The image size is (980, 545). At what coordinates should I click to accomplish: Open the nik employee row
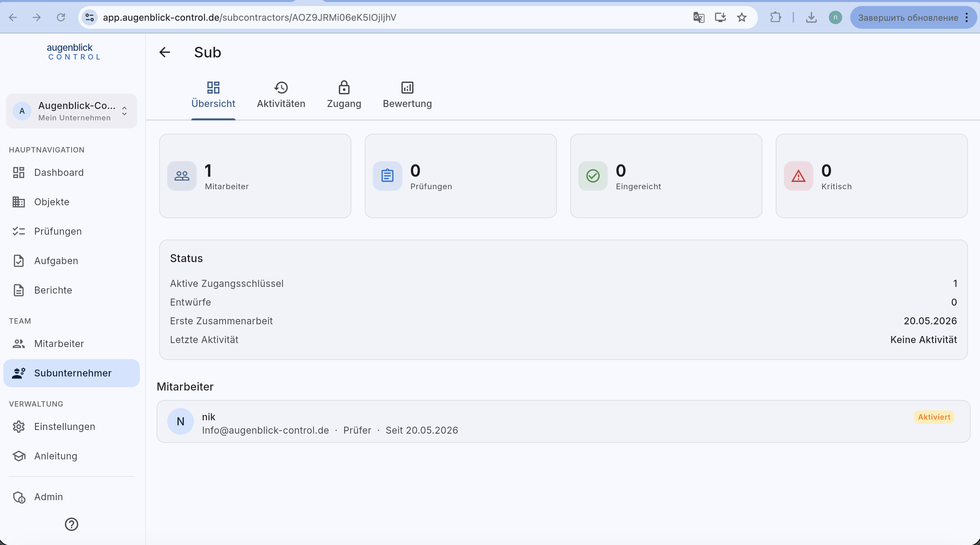(564, 421)
